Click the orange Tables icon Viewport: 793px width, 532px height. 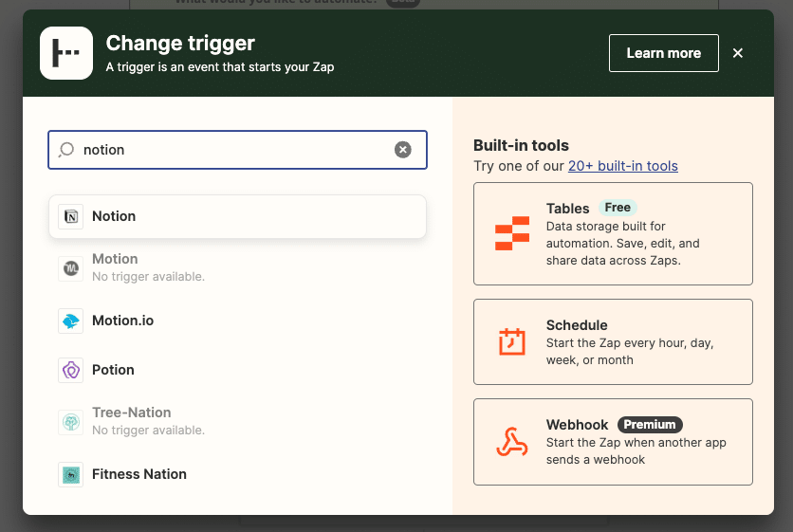point(512,233)
